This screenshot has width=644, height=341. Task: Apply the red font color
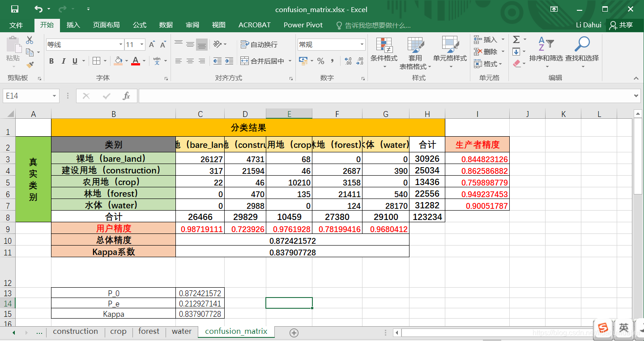pos(136,61)
